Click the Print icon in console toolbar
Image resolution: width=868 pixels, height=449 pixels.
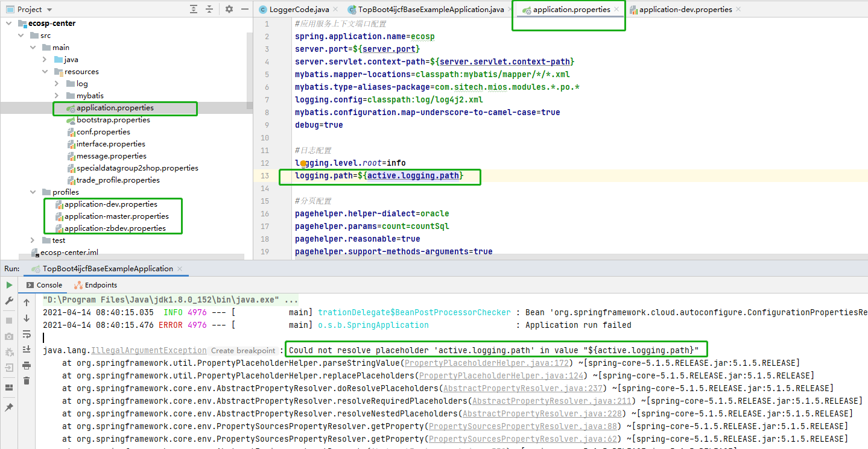tap(27, 365)
